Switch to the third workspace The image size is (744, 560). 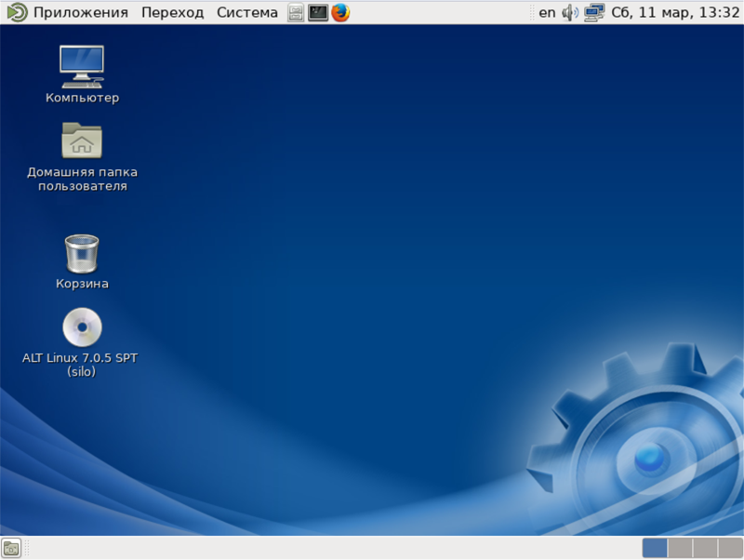(705, 548)
